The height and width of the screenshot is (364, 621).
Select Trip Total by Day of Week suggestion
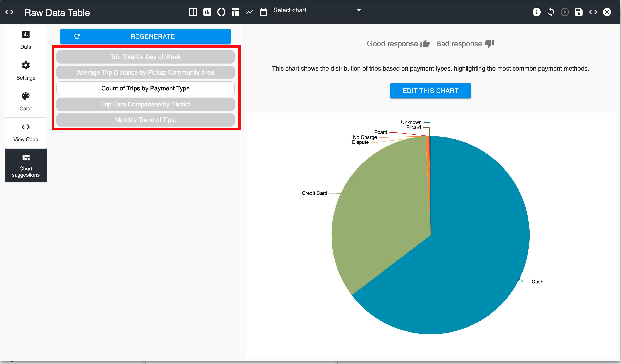(145, 57)
